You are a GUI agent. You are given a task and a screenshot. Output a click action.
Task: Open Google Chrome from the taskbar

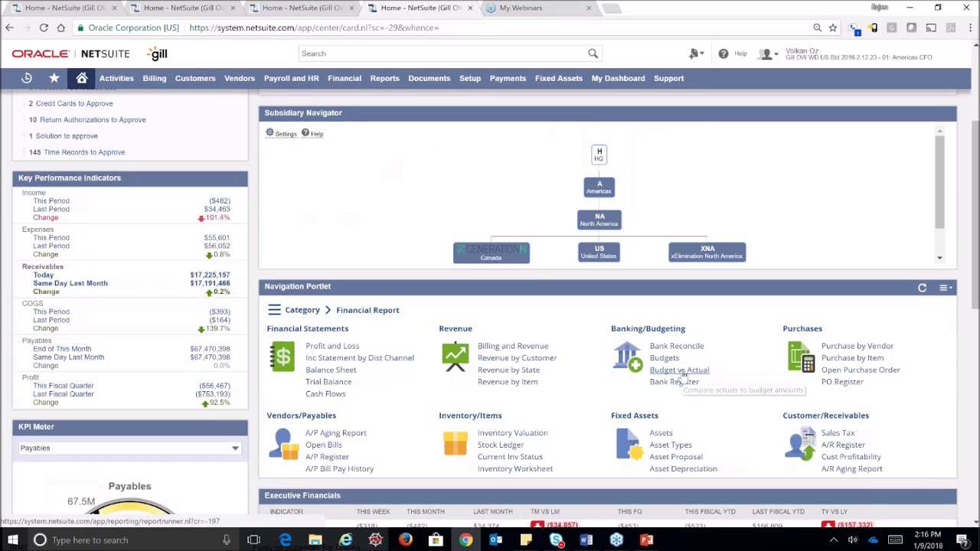pyautogui.click(x=465, y=540)
